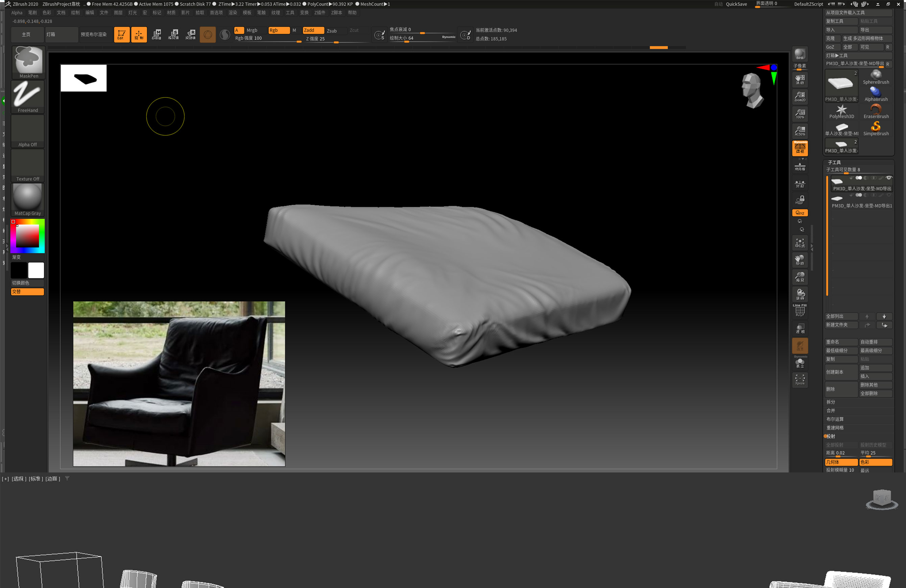The image size is (906, 588).
Task: Expand the 重建网格 section
Action: tap(835, 428)
